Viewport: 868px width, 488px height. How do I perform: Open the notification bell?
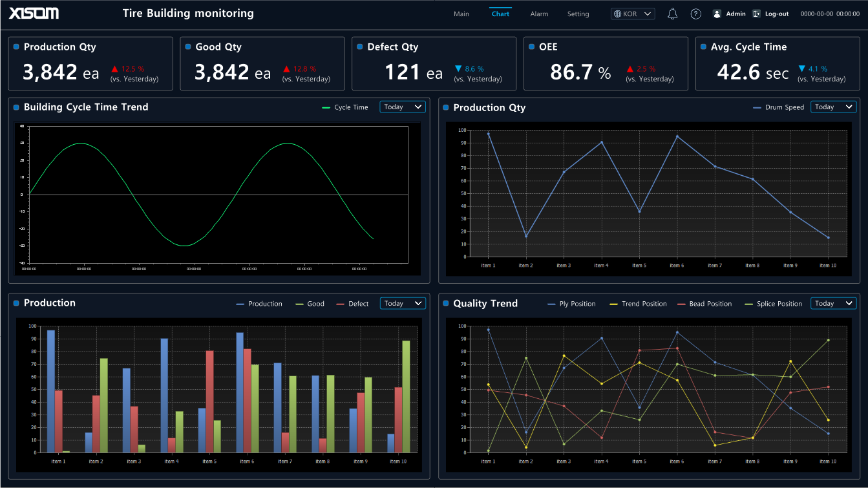tap(672, 14)
